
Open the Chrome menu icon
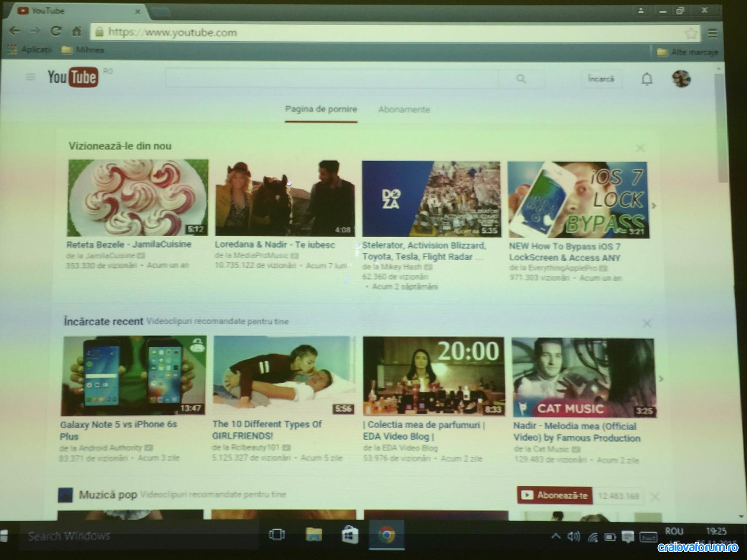tap(712, 33)
